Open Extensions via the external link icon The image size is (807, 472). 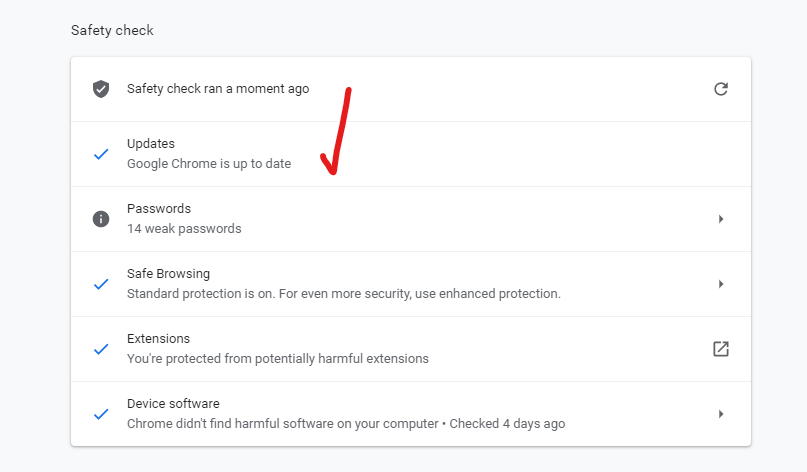(x=721, y=349)
